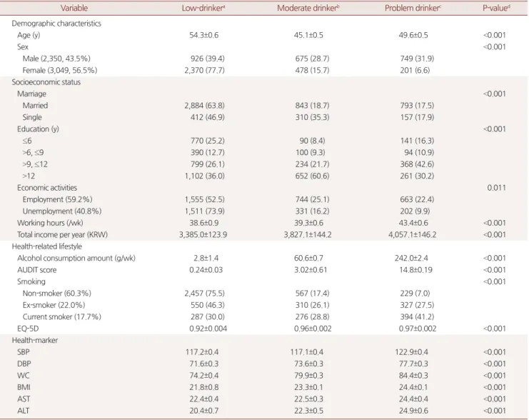Click the cell 749 (31.9)
The image size is (529, 420).
pyautogui.click(x=417, y=59)
